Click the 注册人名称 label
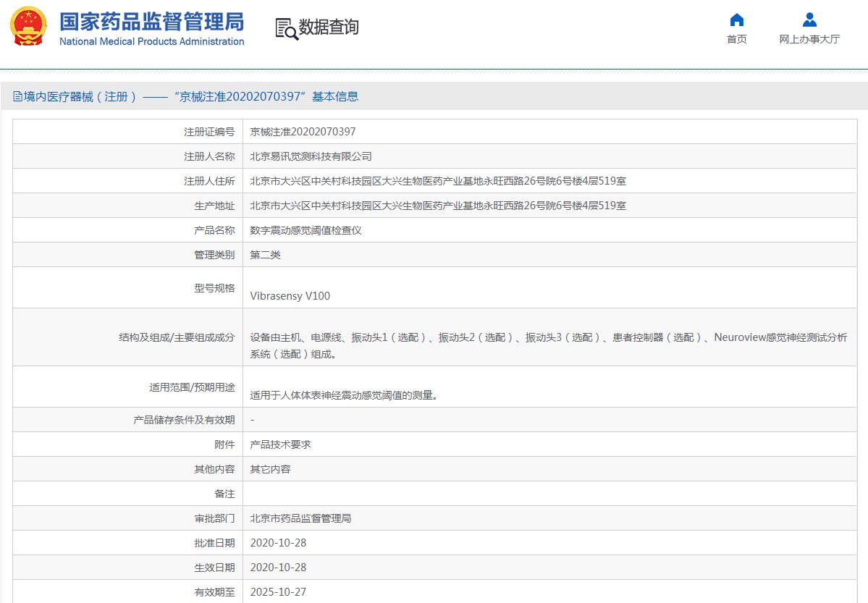Screen dimensions: 868x603 (209, 156)
